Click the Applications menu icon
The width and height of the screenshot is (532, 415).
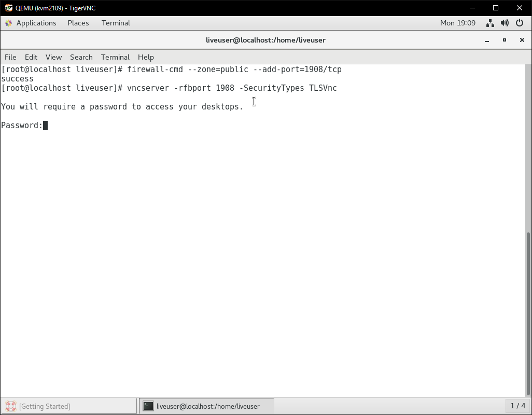(9, 23)
